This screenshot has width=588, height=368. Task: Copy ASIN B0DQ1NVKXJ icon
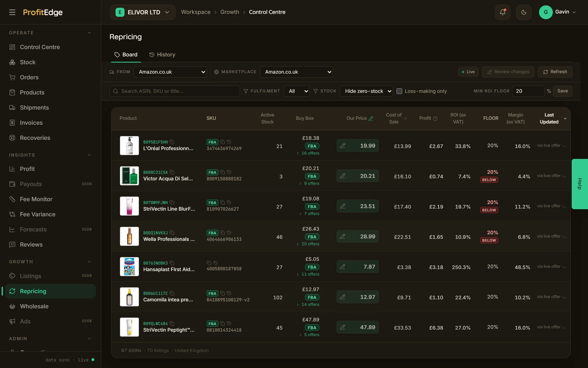click(172, 233)
